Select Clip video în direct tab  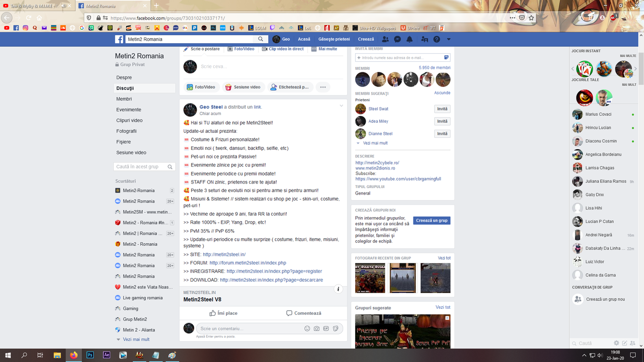283,49
